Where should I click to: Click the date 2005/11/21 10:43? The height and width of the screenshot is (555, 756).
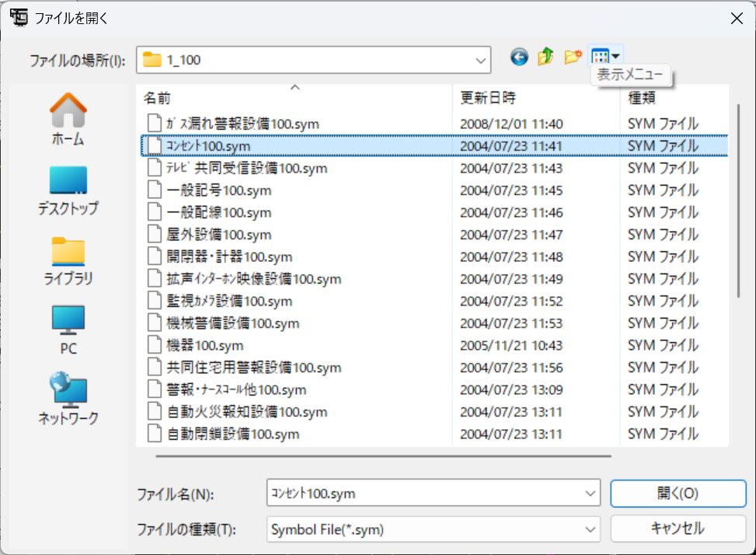[511, 346]
